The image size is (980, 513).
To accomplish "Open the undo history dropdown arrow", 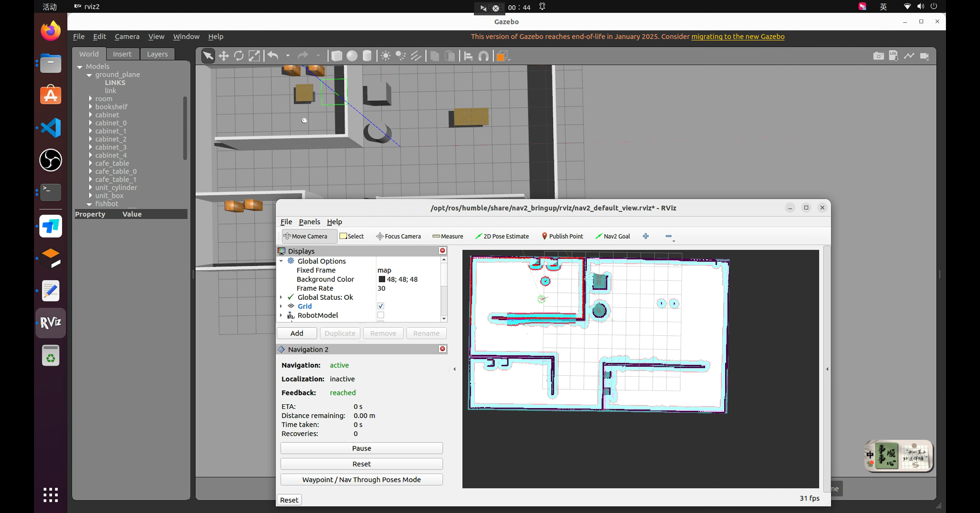I will (x=287, y=56).
